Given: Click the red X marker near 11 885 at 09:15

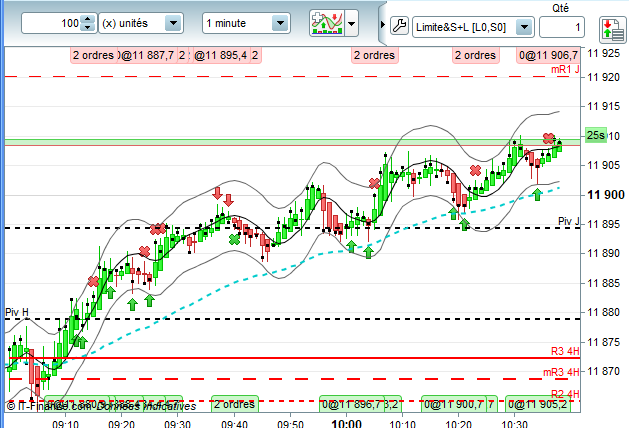Looking at the screenshot, I should (93, 282).
